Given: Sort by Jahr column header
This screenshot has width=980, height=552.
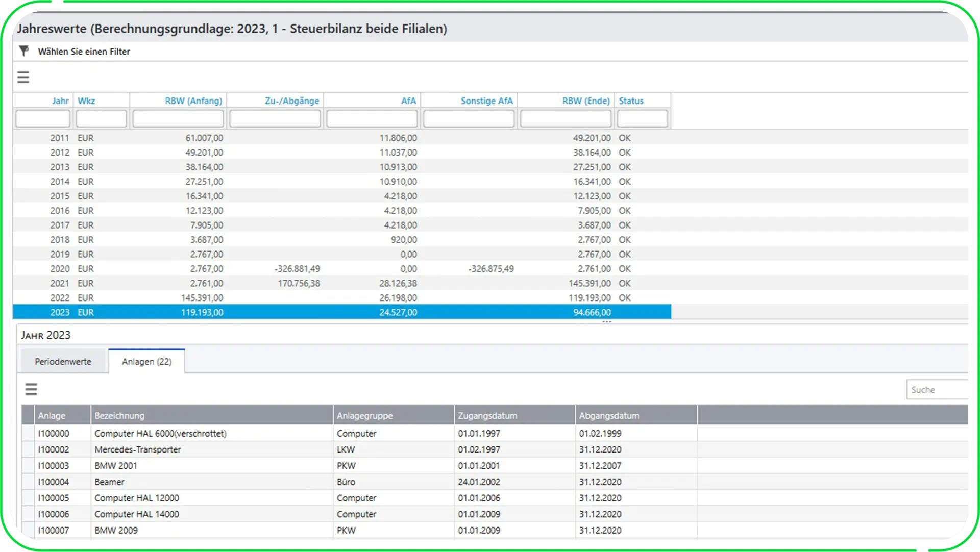Looking at the screenshot, I should [x=60, y=101].
